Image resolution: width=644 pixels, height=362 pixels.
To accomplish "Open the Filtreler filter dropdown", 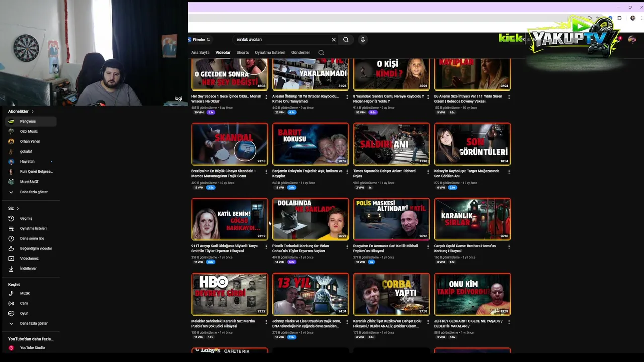I will pos(200,39).
